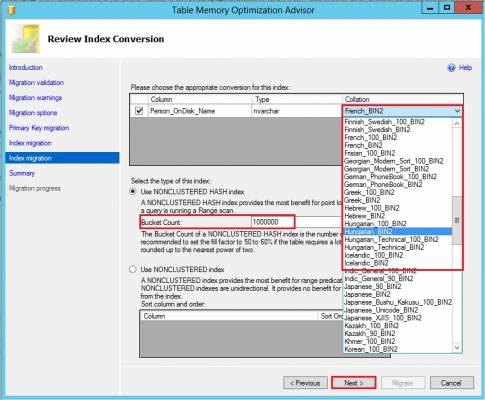Choose Frisian_100_BIN2 collation
Image resolution: width=485 pixels, height=400 pixels.
(370, 153)
